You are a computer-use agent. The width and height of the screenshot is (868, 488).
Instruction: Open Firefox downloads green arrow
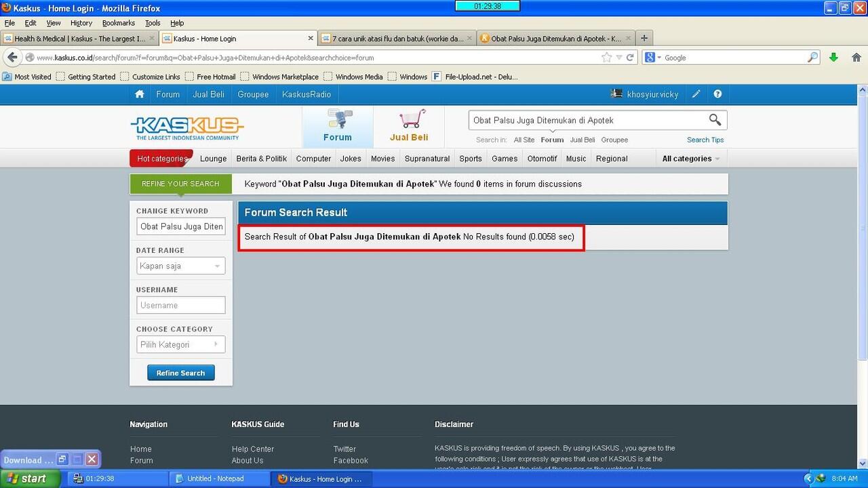pyautogui.click(x=833, y=58)
